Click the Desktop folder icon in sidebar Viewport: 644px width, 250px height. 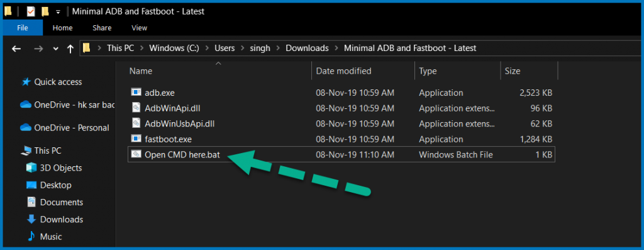pyautogui.click(x=31, y=185)
